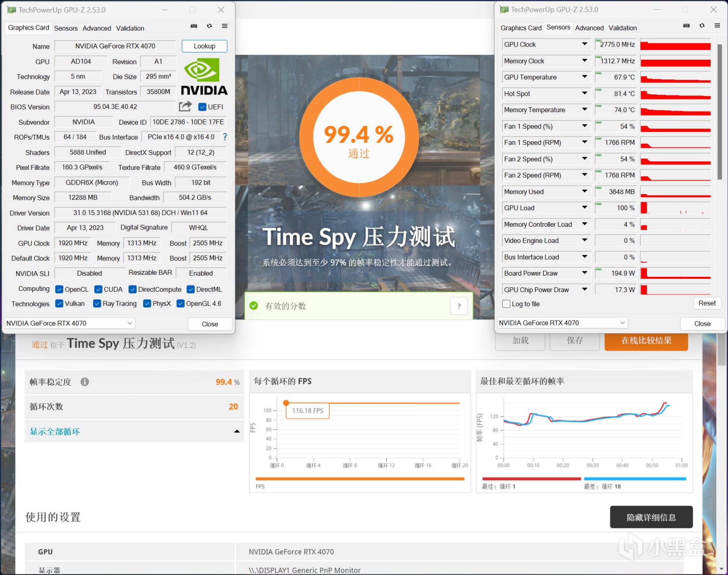Click the 3DMark page vertical scrollbar thumb
This screenshot has height=575, width=728.
point(721,350)
